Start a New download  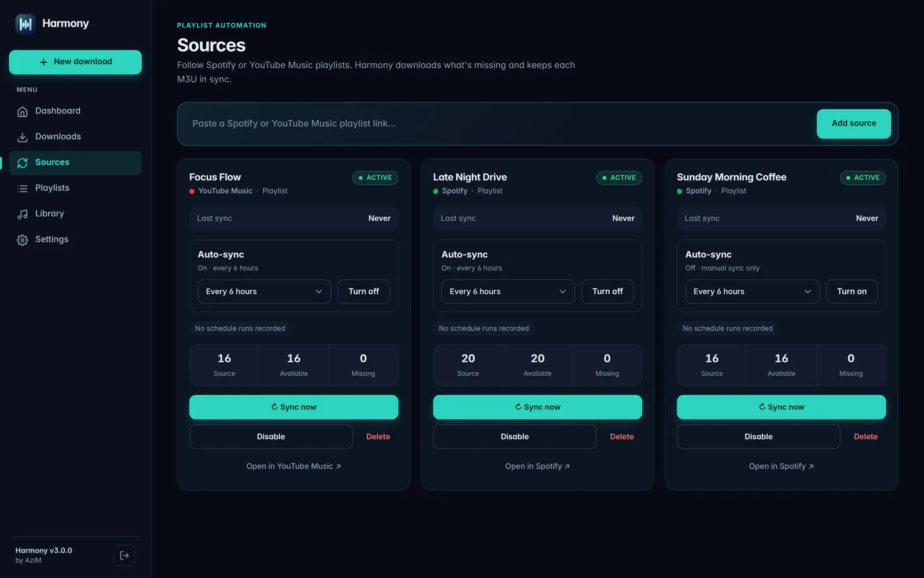point(75,62)
